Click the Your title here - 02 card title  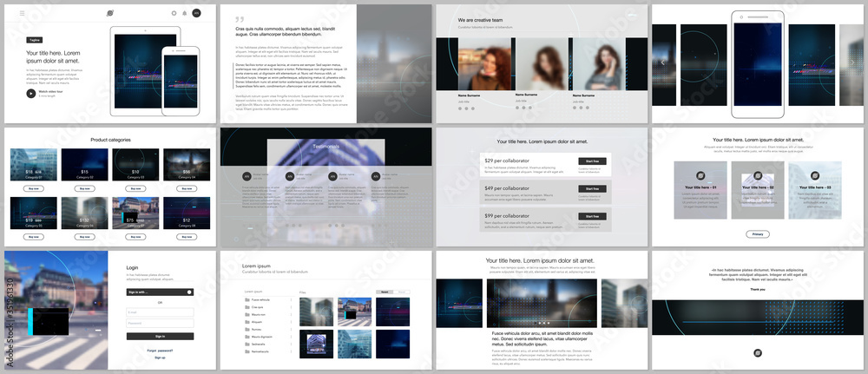[x=758, y=187]
